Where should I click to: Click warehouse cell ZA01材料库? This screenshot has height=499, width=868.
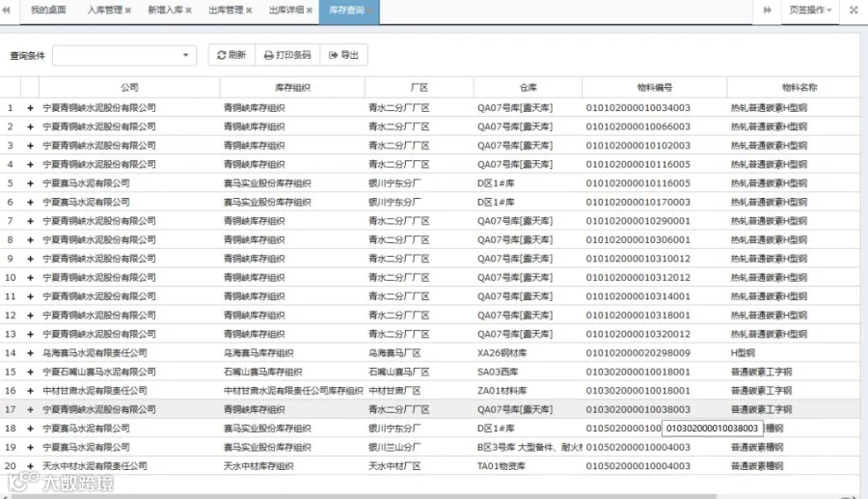[x=529, y=391]
